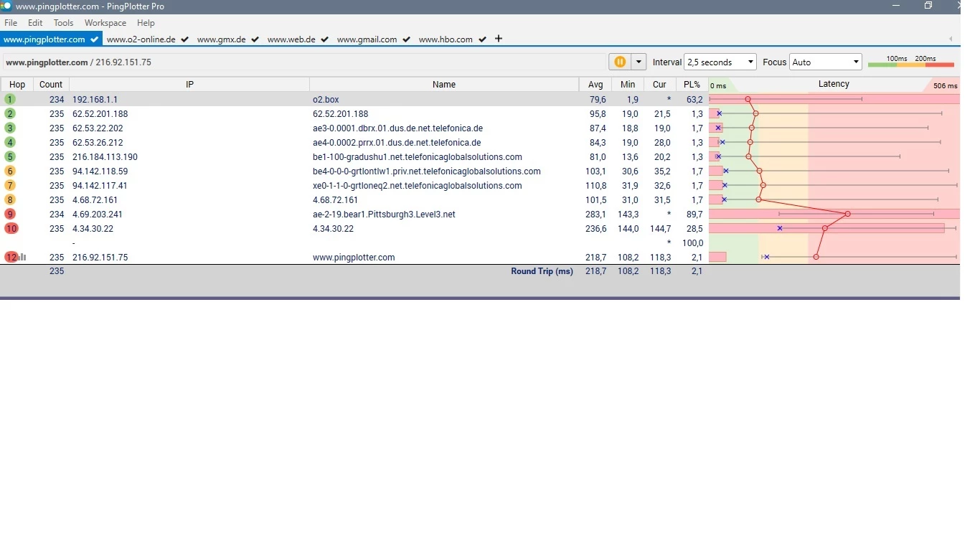Click the Count column header
This screenshot has width=980, height=551.
click(x=51, y=85)
